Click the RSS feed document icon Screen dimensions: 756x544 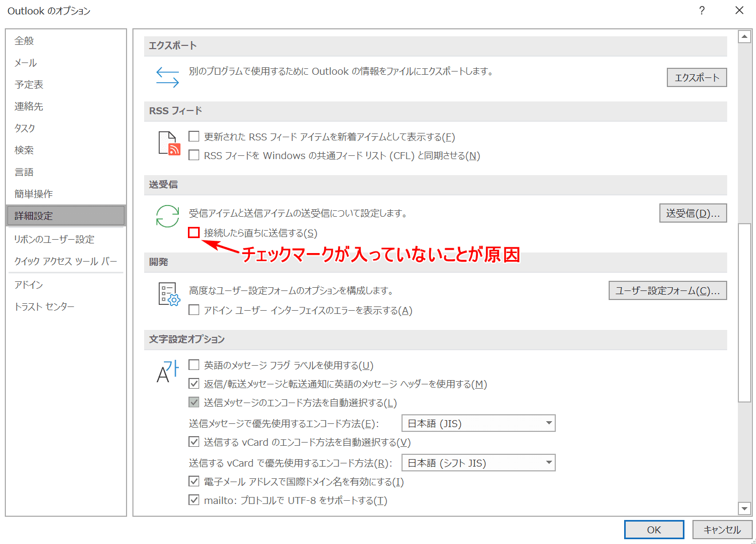point(169,144)
